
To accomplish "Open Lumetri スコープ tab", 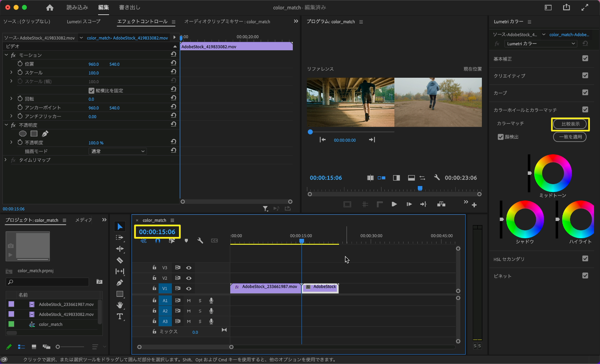I will 83,22.
